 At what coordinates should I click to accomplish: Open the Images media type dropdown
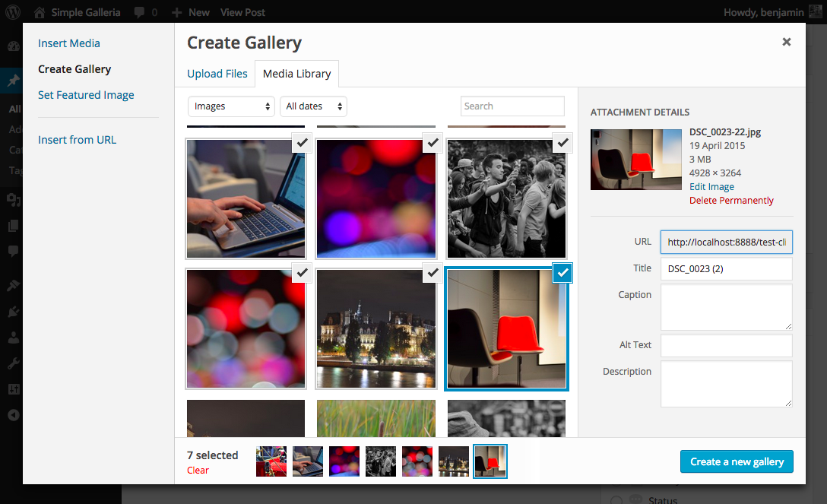[x=231, y=106]
